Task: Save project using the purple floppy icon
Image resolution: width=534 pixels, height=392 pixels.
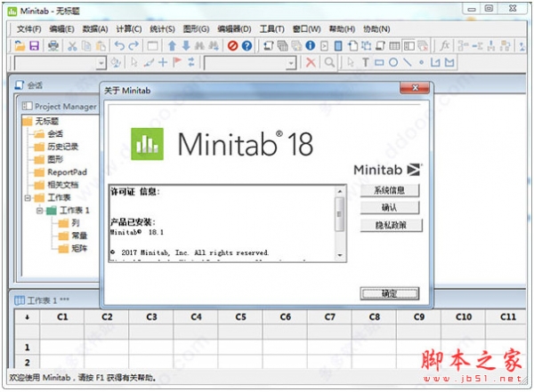Action: 35,45
